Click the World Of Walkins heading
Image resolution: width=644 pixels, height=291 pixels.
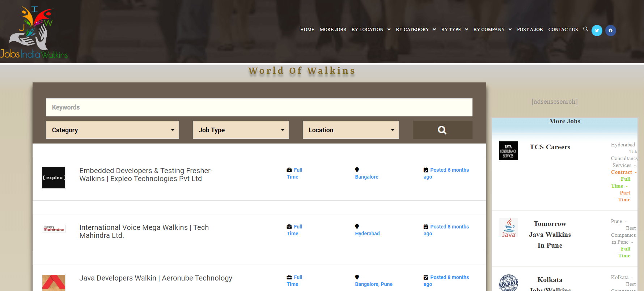302,70
